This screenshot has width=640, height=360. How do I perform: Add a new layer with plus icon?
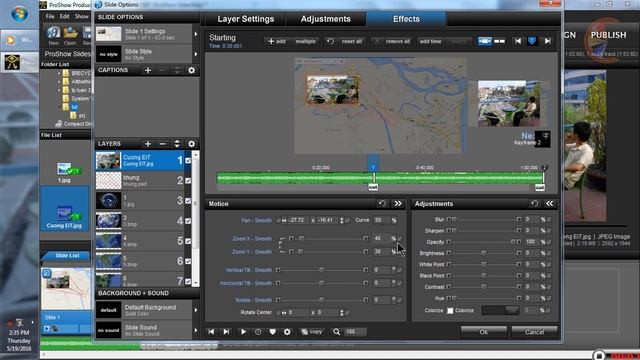[148, 144]
